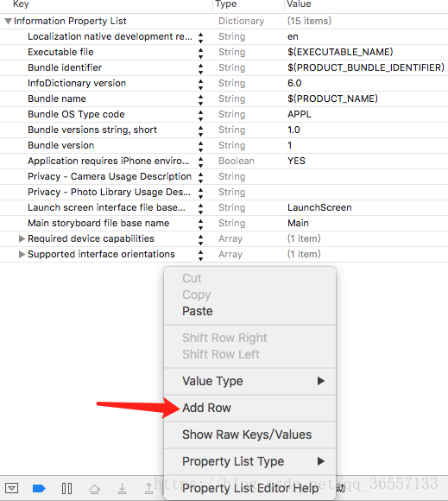This screenshot has height=501, width=448.
Task: Open the Value Type submenu
Action: tap(249, 381)
